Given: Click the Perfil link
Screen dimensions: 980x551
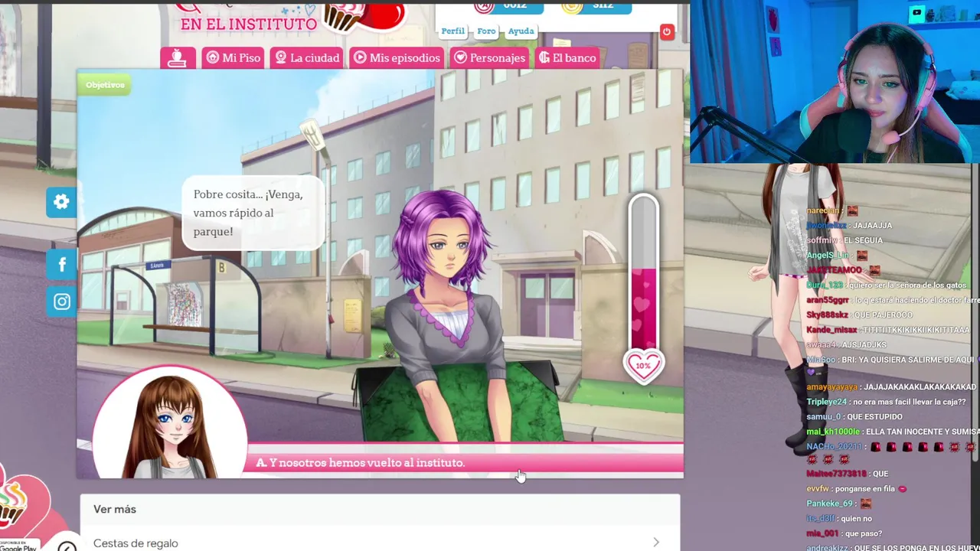Looking at the screenshot, I should (x=452, y=31).
